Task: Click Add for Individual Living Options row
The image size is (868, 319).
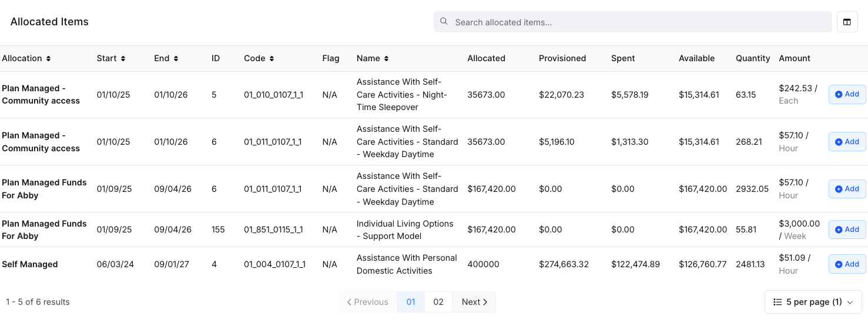Action: pyautogui.click(x=847, y=230)
